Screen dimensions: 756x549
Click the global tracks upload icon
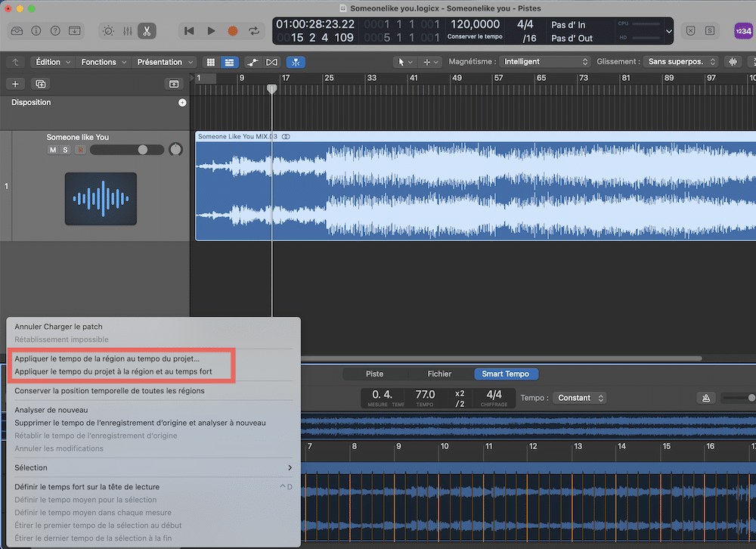(x=174, y=84)
